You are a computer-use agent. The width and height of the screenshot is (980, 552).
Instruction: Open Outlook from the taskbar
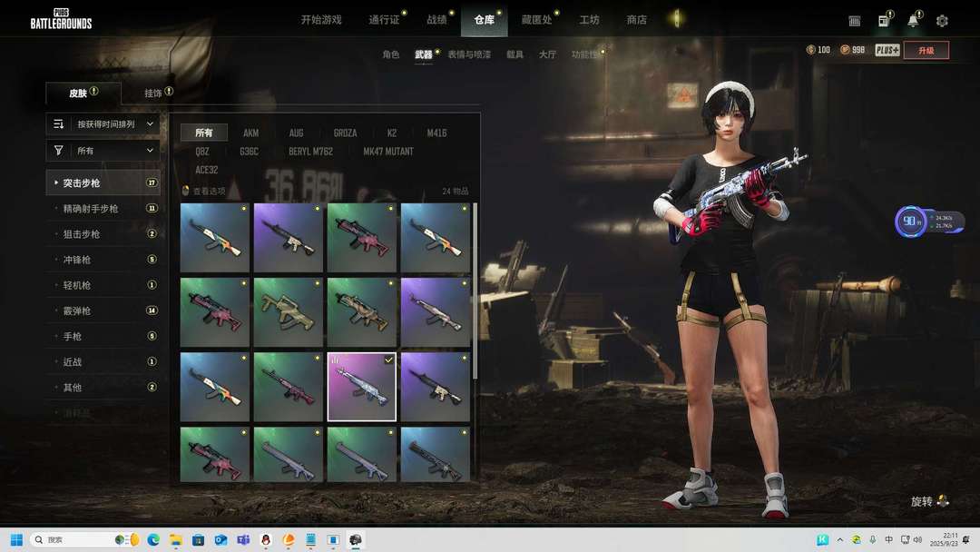coord(220,539)
